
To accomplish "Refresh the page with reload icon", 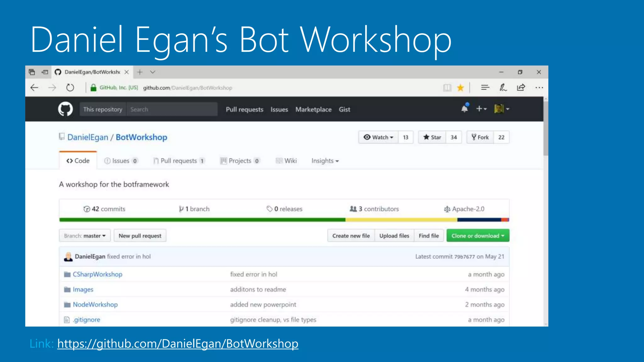I will (x=70, y=88).
